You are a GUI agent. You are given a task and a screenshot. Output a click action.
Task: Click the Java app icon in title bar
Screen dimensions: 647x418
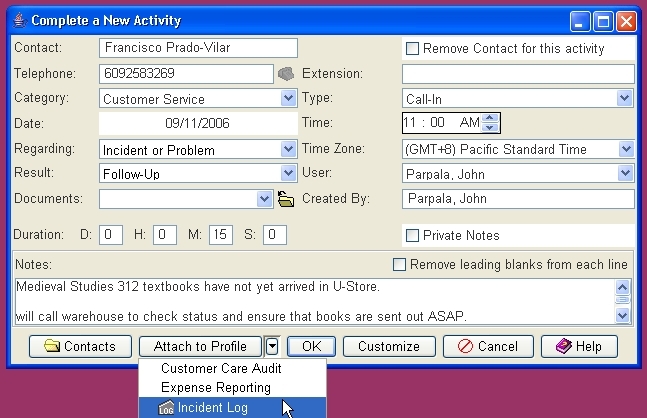[x=19, y=20]
